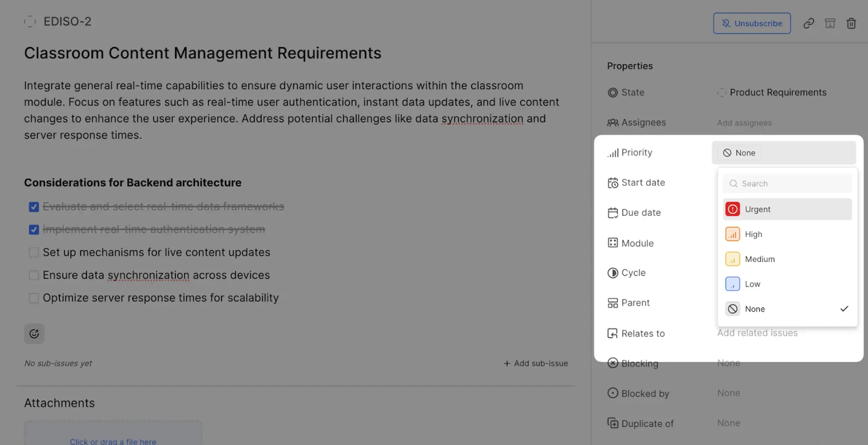Click the state circle icon beside EDISO-2

30,21
